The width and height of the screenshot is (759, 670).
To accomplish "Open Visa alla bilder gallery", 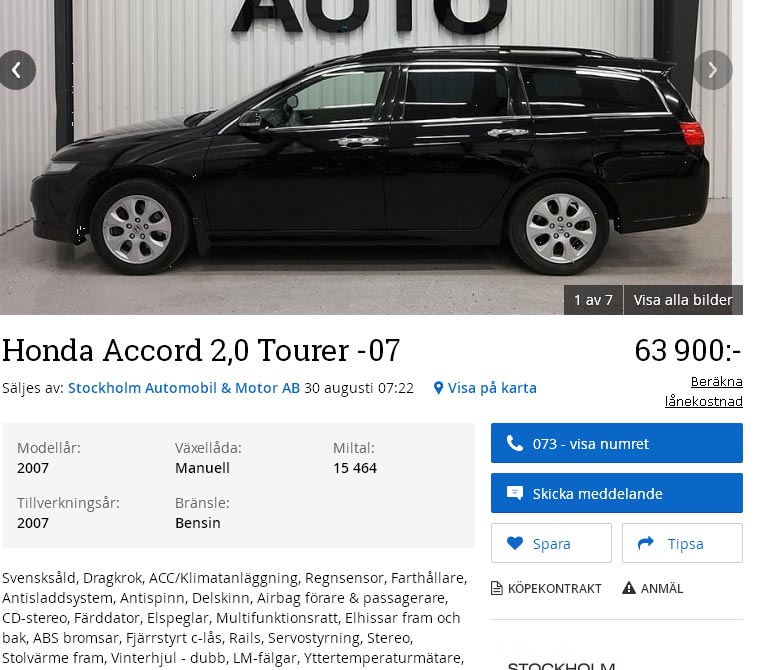I will pyautogui.click(x=683, y=300).
